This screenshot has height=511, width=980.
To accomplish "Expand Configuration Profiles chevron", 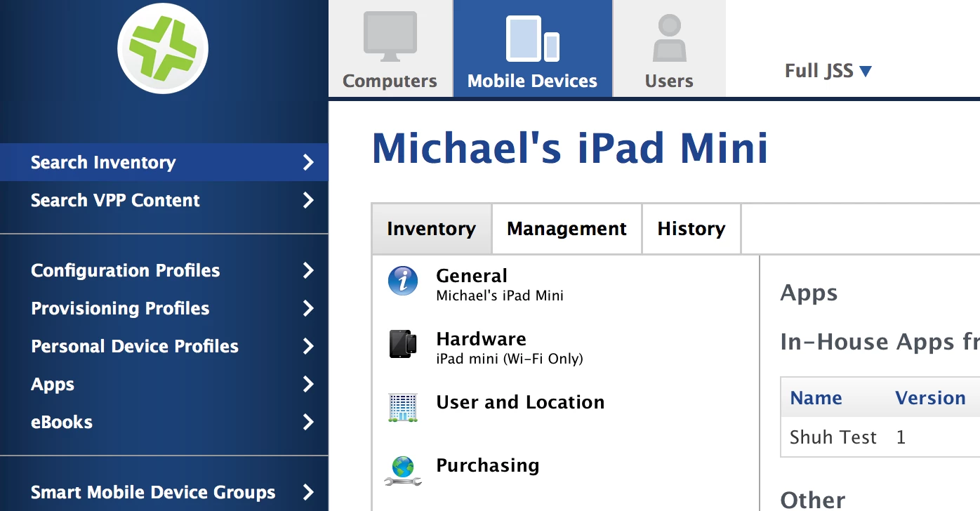I will click(x=307, y=271).
